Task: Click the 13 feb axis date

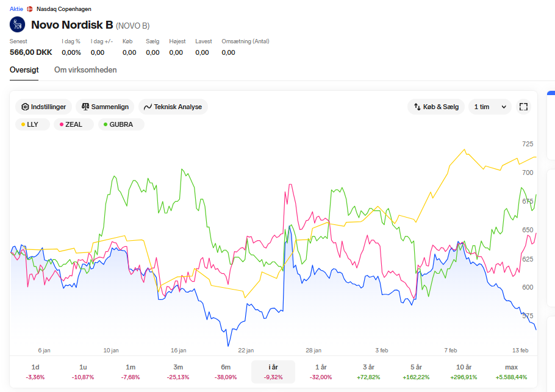Action: point(520,351)
